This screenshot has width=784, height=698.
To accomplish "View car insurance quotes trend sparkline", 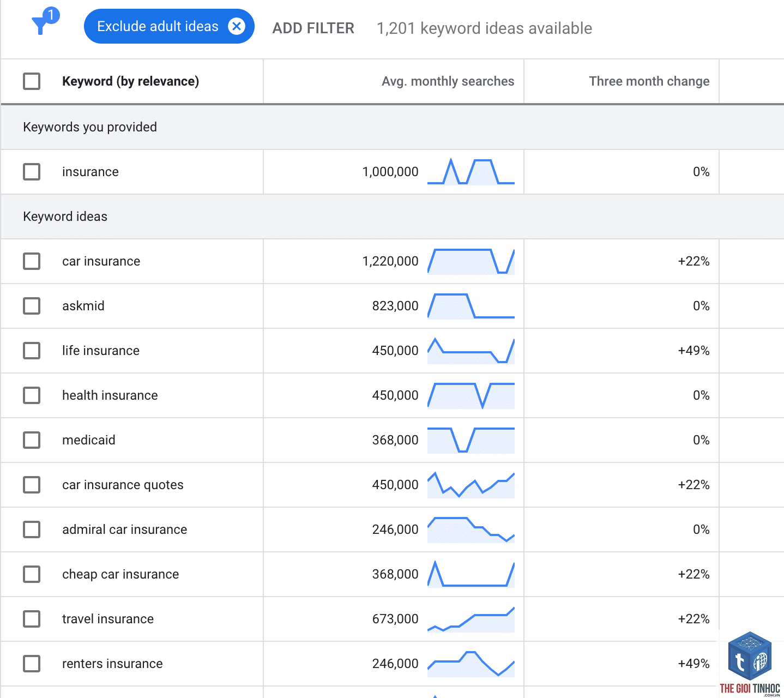I will [471, 485].
